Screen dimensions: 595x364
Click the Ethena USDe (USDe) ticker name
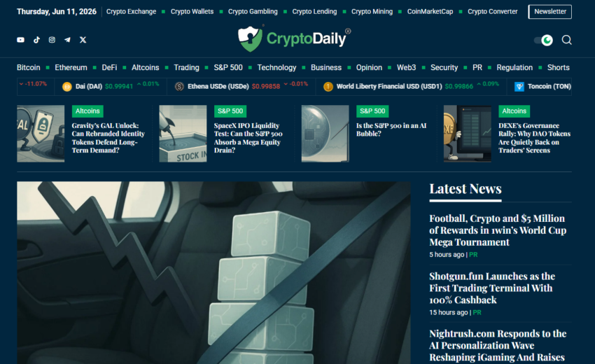point(218,87)
